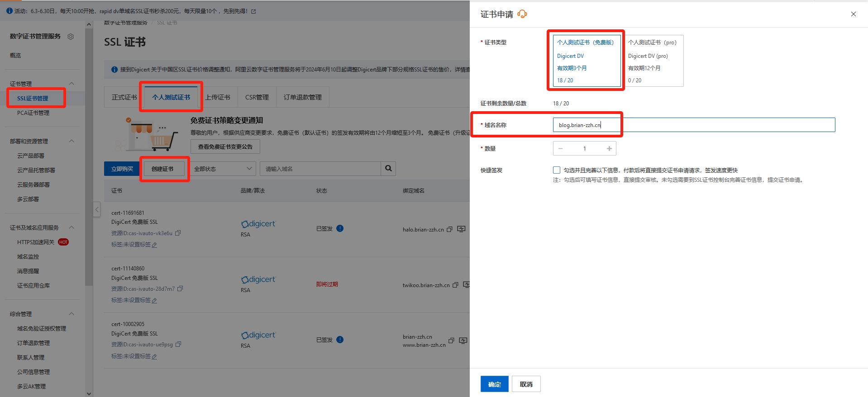The image size is (868, 397).
Task: Click 查看免费证书变更公告 button
Action: tap(225, 147)
